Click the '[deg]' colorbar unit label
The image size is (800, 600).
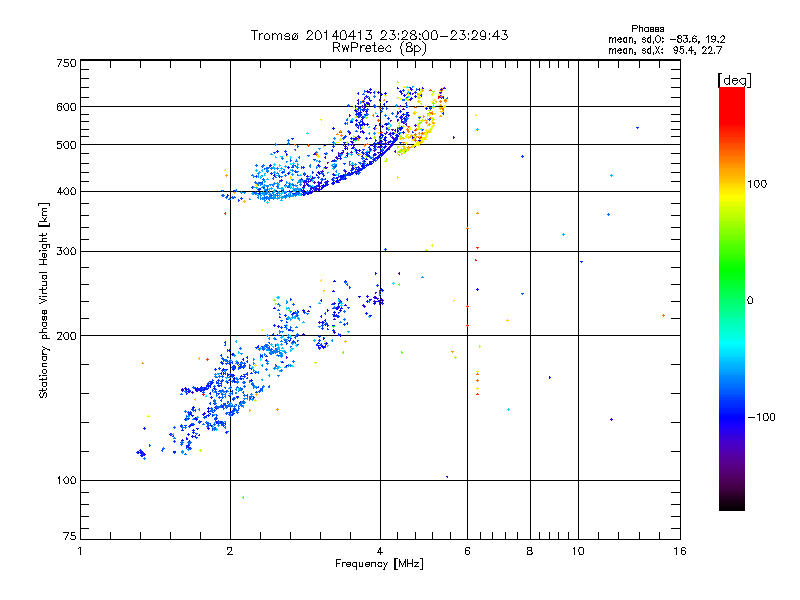pos(734,81)
